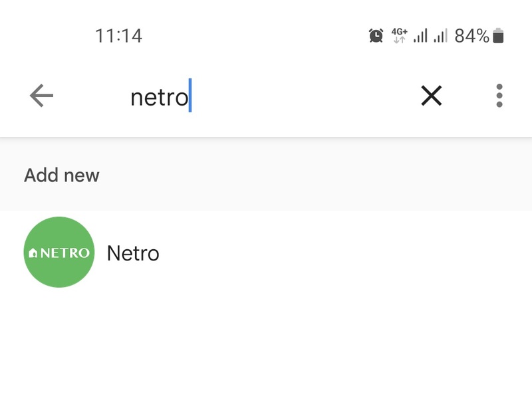Image resolution: width=532 pixels, height=394 pixels.
Task: Choose the Netro result label
Action: point(133,253)
